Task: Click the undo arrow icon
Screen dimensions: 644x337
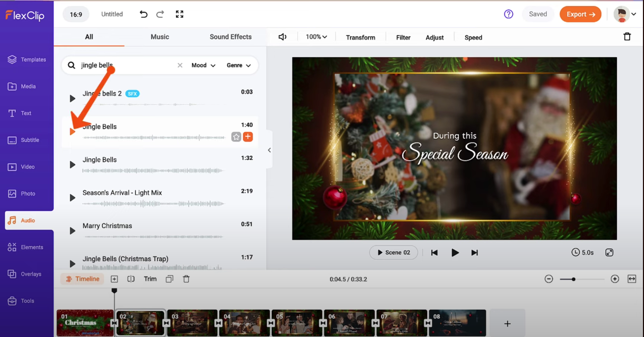Action: coord(143,14)
